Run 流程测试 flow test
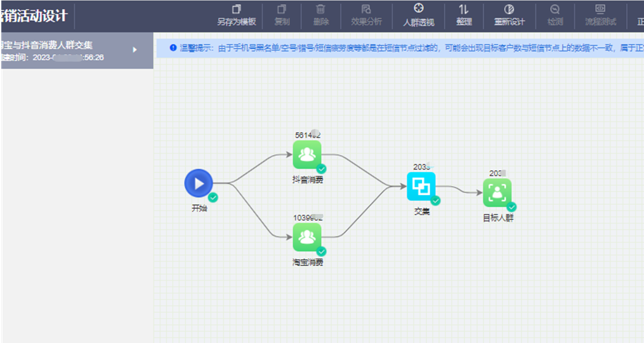The image size is (644, 343). [x=600, y=15]
